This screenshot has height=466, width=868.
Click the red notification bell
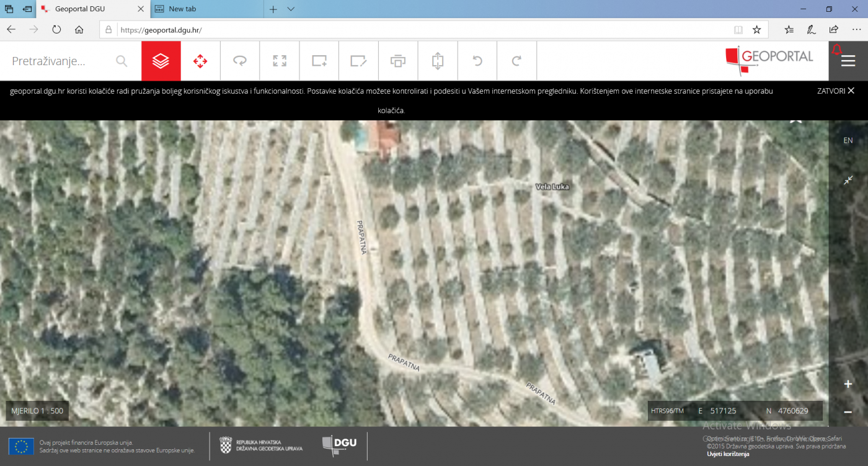click(837, 50)
